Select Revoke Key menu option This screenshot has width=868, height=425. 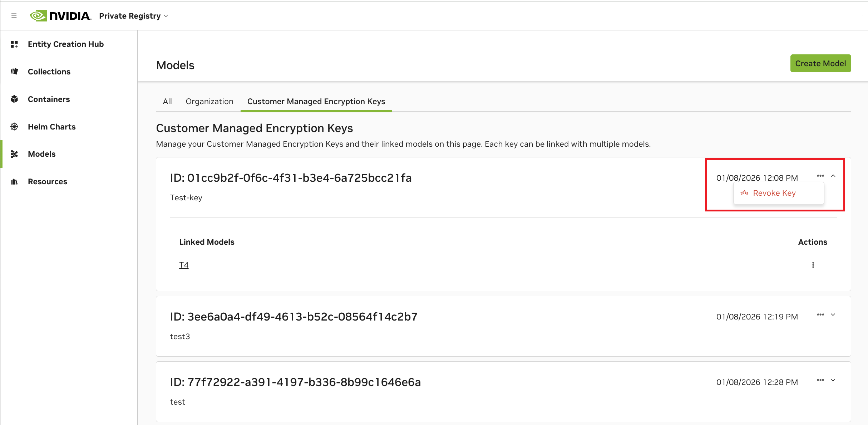tap(774, 193)
